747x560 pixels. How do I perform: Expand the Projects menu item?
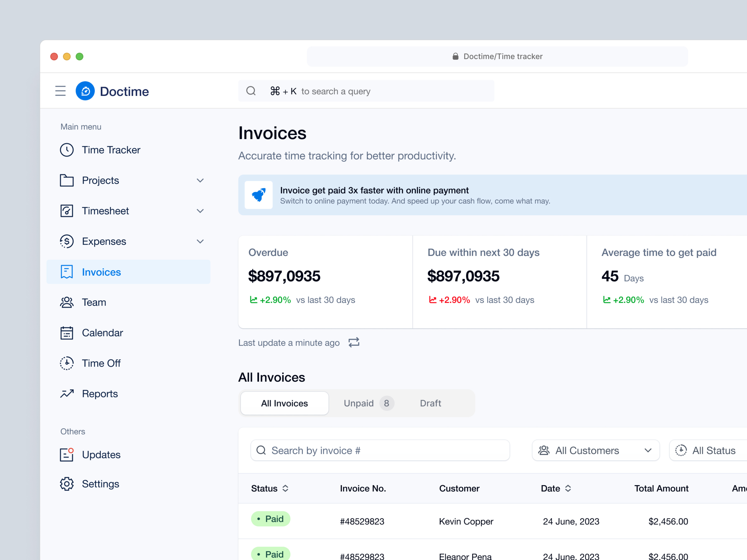click(200, 180)
